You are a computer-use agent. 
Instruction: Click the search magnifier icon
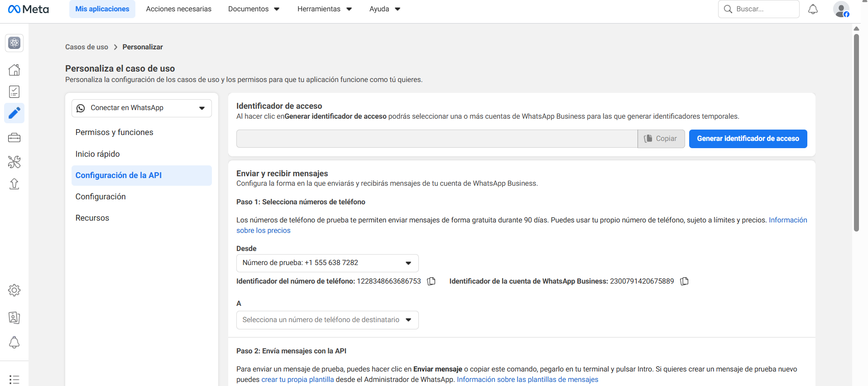coord(728,9)
